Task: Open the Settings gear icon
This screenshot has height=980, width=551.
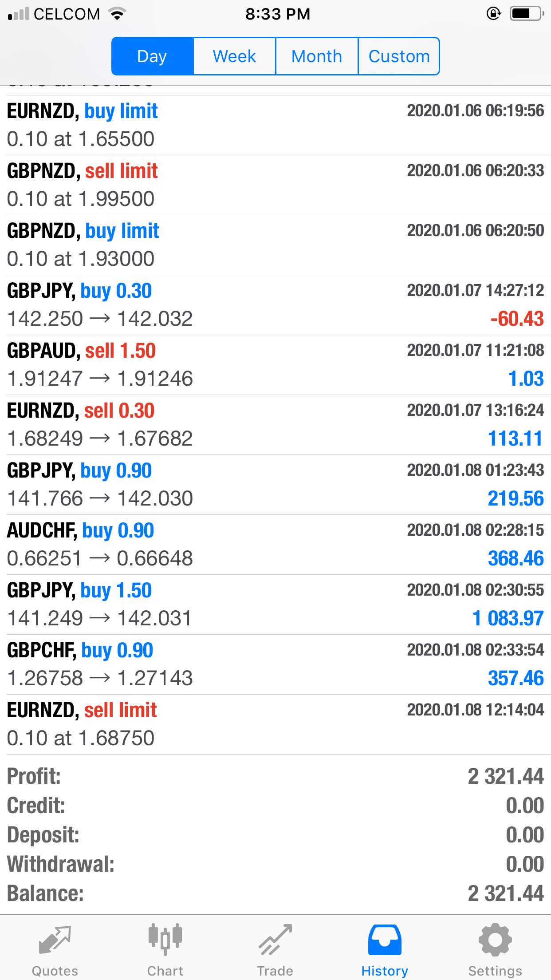Action: pos(495,940)
